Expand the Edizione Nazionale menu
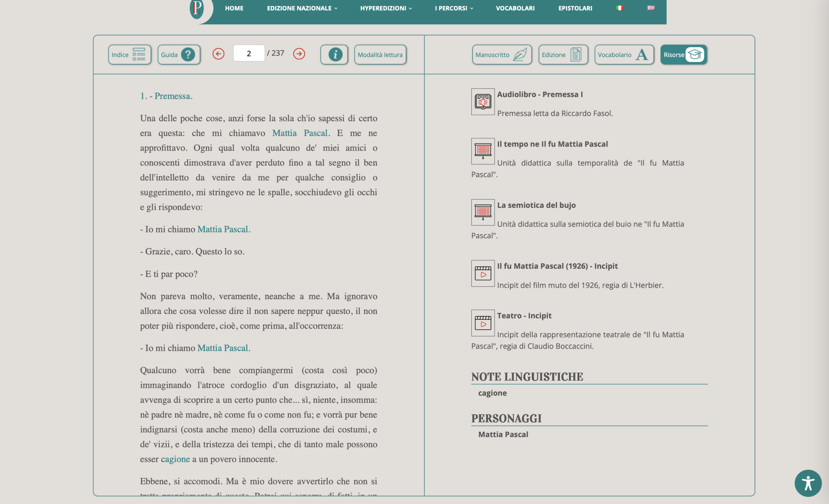The image size is (829, 504). click(x=302, y=8)
